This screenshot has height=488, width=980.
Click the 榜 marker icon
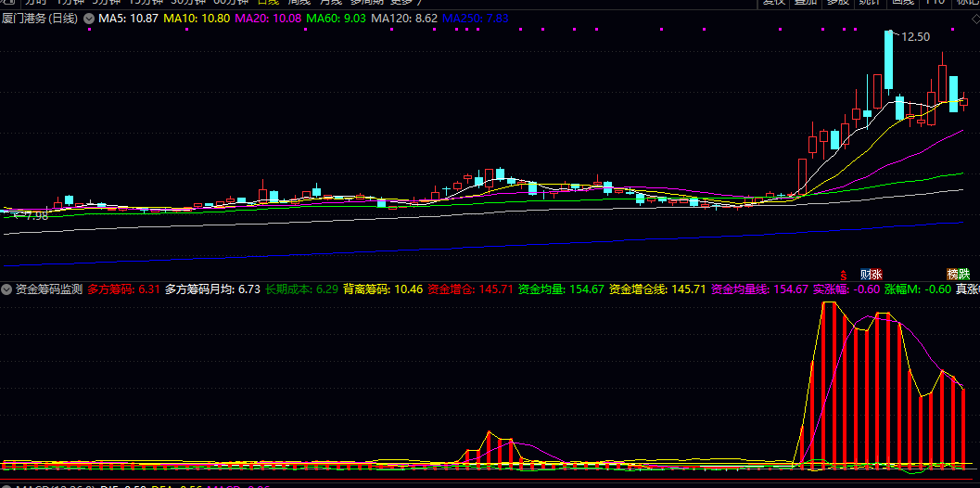click(x=953, y=274)
